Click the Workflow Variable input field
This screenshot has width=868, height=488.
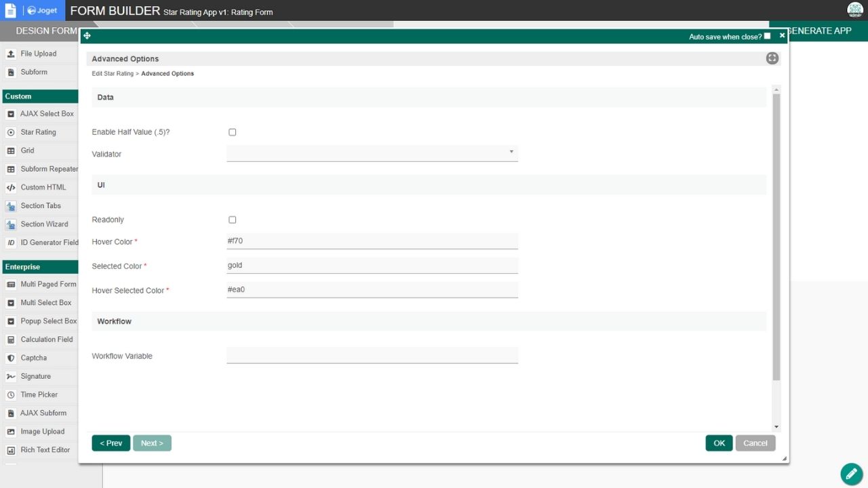[372, 356]
